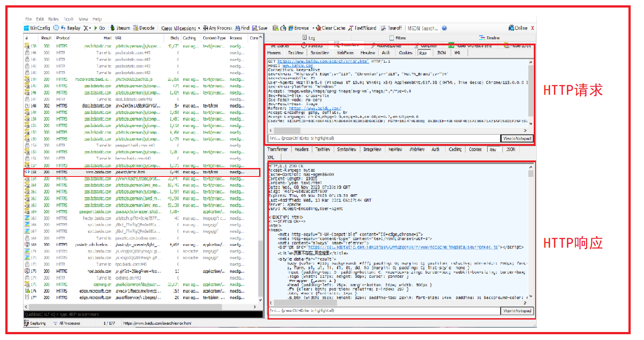Switch to the Filters tab
This screenshot has height=340, width=644.
click(x=397, y=38)
